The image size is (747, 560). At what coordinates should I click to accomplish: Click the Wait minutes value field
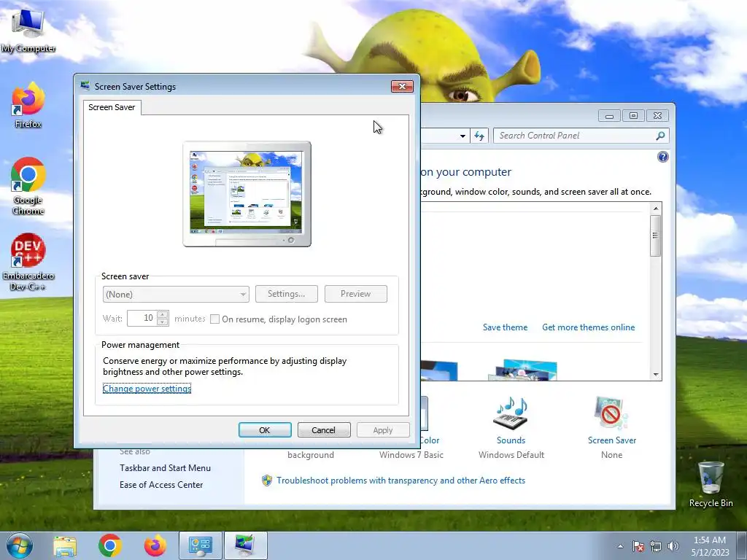tap(142, 318)
